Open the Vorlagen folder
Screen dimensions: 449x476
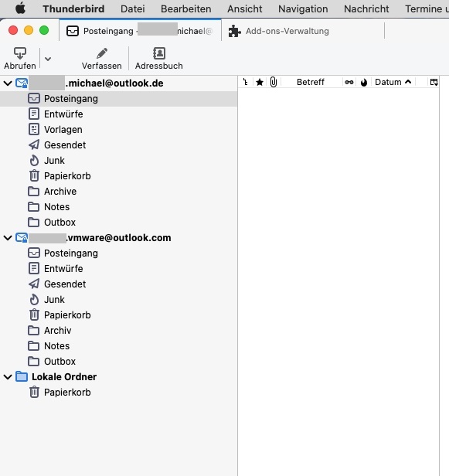tap(118, 130)
